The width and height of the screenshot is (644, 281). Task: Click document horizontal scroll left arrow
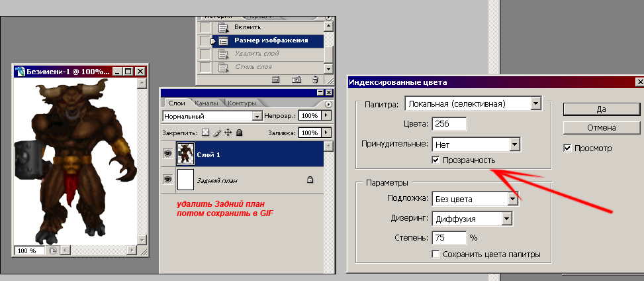click(66, 250)
